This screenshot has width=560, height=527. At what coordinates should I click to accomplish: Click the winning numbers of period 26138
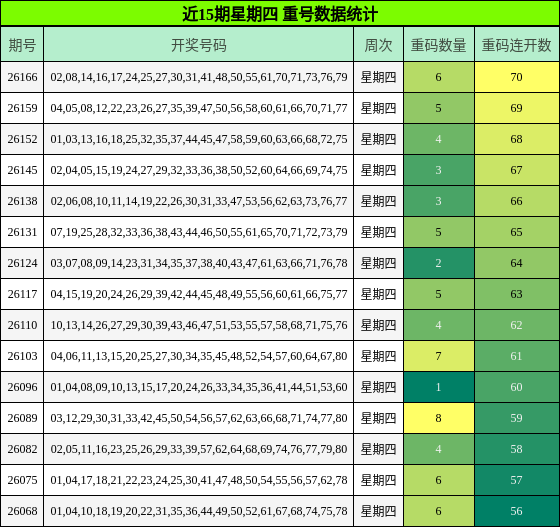pyautogui.click(x=199, y=201)
